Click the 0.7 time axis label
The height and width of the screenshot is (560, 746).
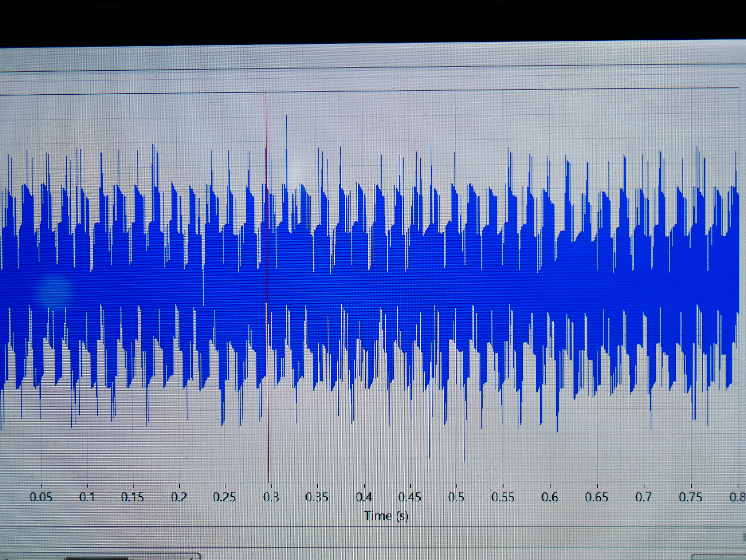644,497
